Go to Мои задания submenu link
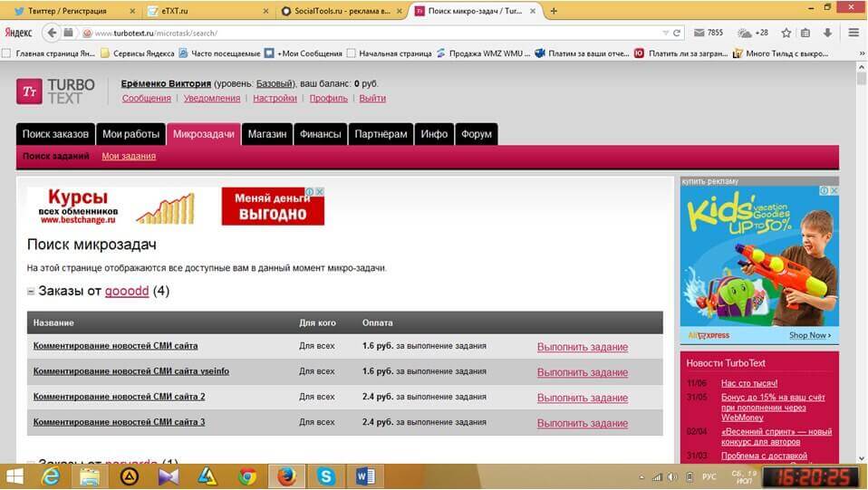Viewport: 868px width, 490px height. pyautogui.click(x=129, y=156)
